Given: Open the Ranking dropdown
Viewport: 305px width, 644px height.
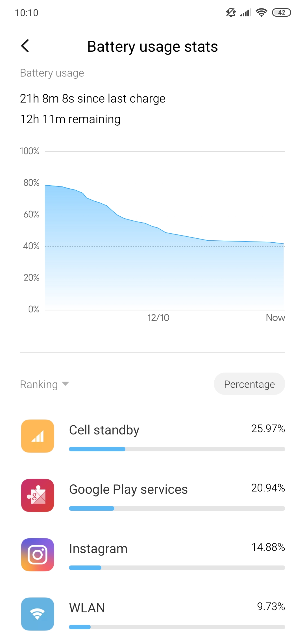Looking at the screenshot, I should pyautogui.click(x=45, y=384).
